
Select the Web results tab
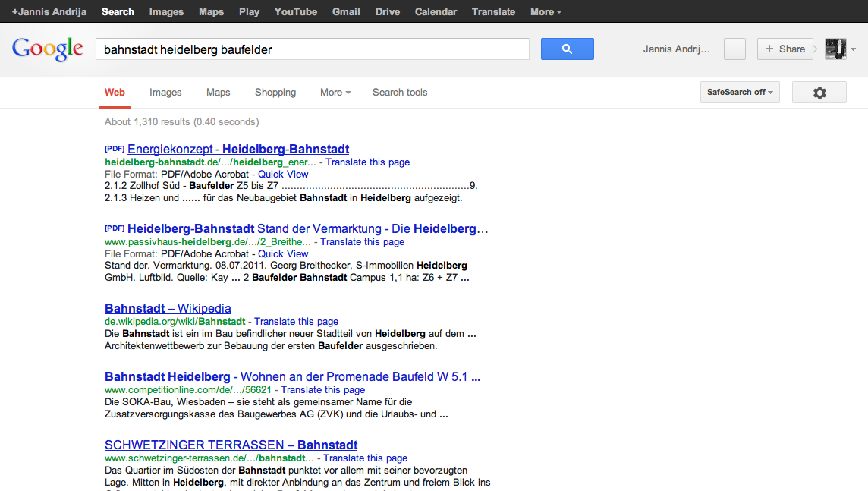[x=115, y=93]
